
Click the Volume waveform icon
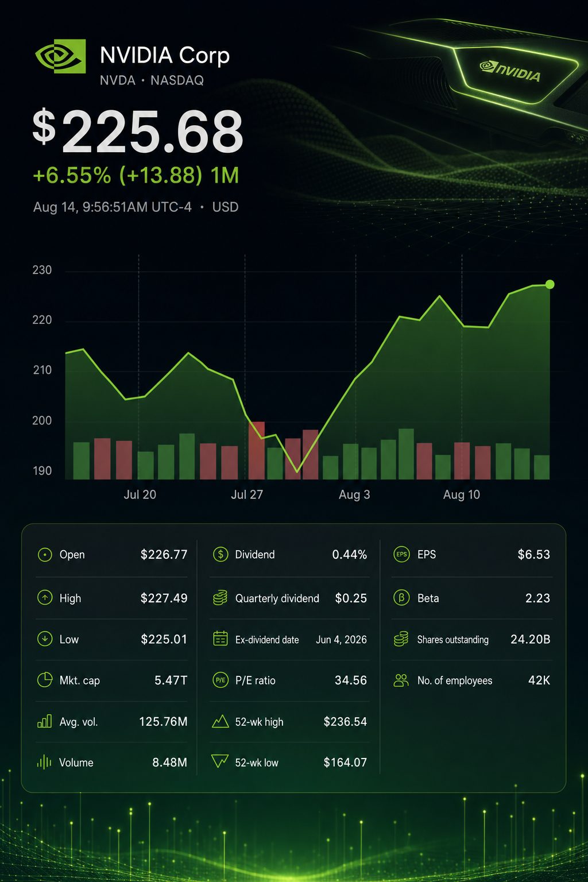(44, 762)
